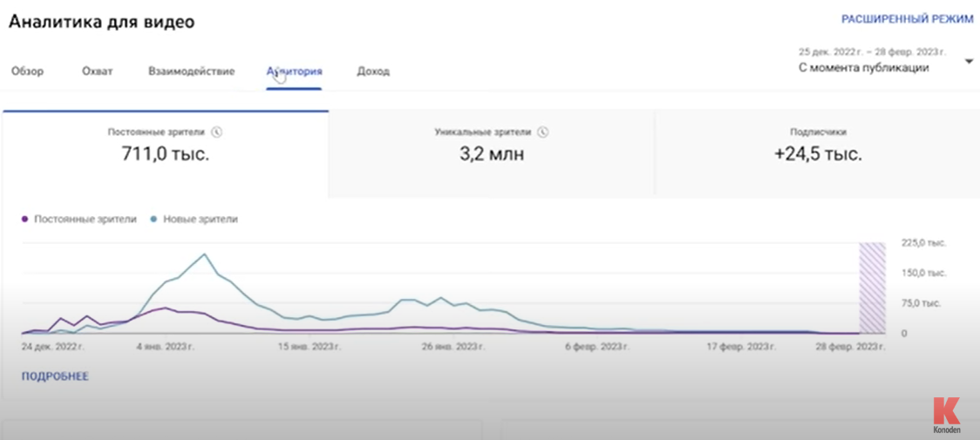Click the +24,5 тыс. value
The width and height of the screenshot is (980, 440).
coord(818,154)
